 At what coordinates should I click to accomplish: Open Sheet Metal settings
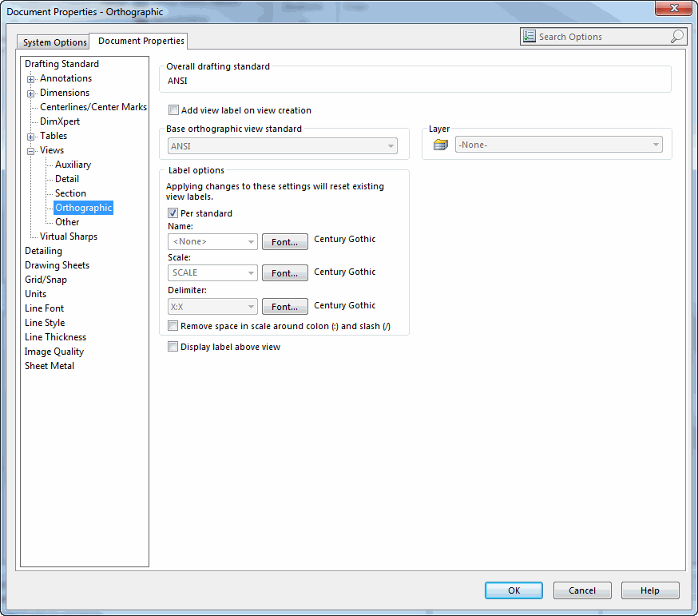(50, 366)
